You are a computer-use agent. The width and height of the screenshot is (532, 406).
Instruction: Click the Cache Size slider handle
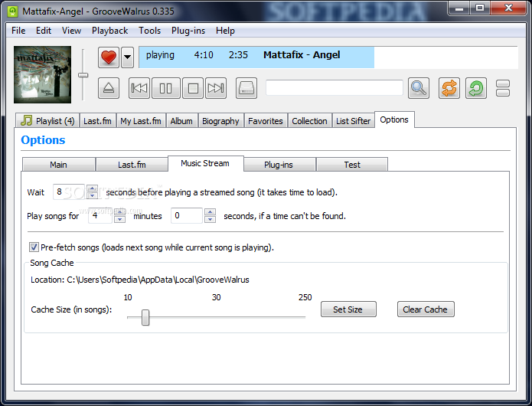pyautogui.click(x=145, y=317)
